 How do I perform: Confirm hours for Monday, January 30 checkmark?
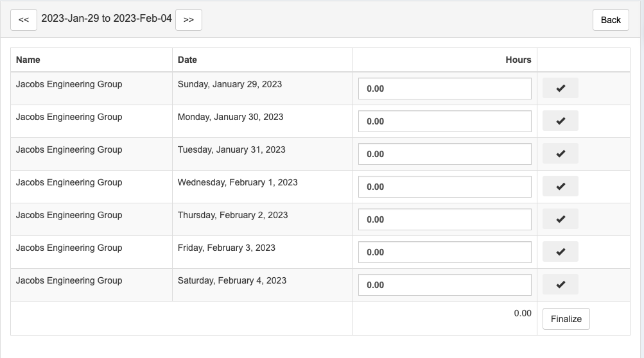tap(561, 121)
